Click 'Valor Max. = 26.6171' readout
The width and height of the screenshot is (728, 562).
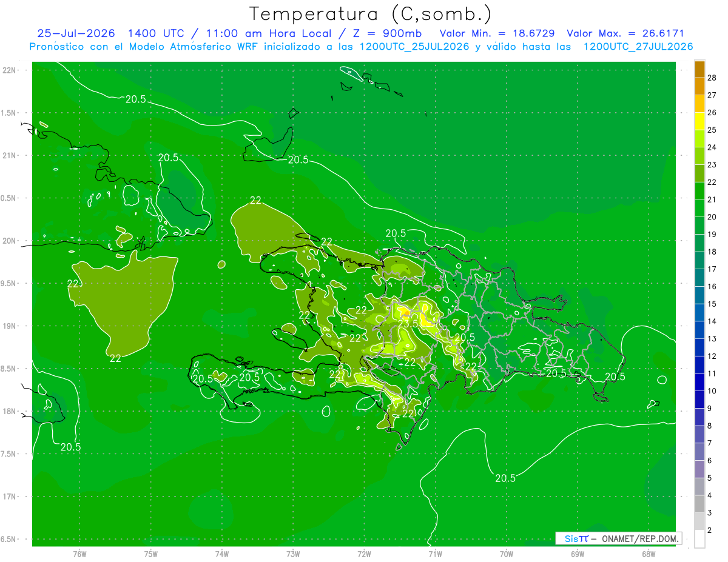(625, 33)
